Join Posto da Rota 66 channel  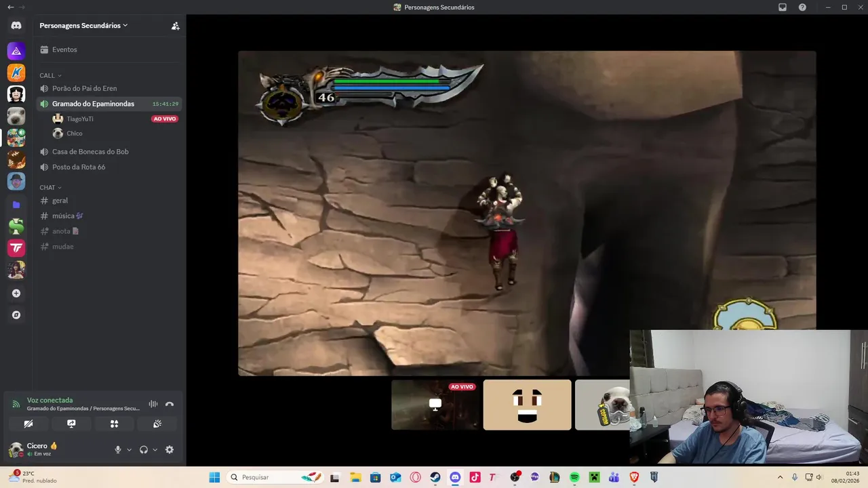(x=108, y=167)
